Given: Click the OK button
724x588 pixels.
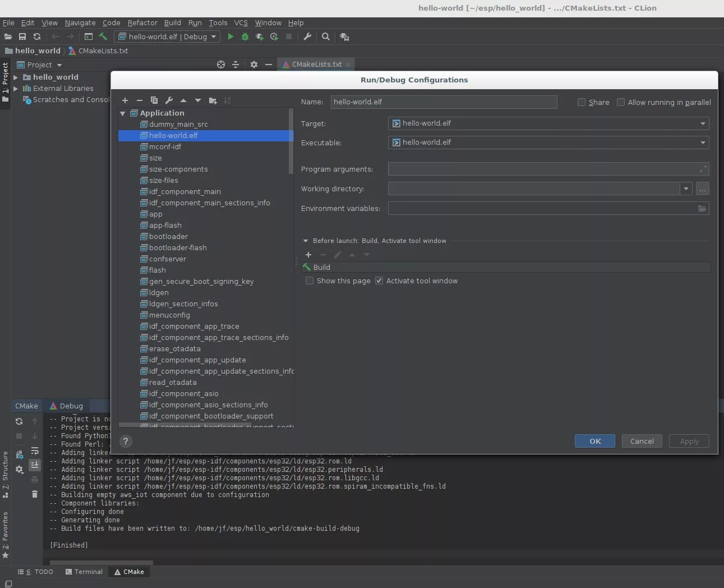Looking at the screenshot, I should (595, 441).
